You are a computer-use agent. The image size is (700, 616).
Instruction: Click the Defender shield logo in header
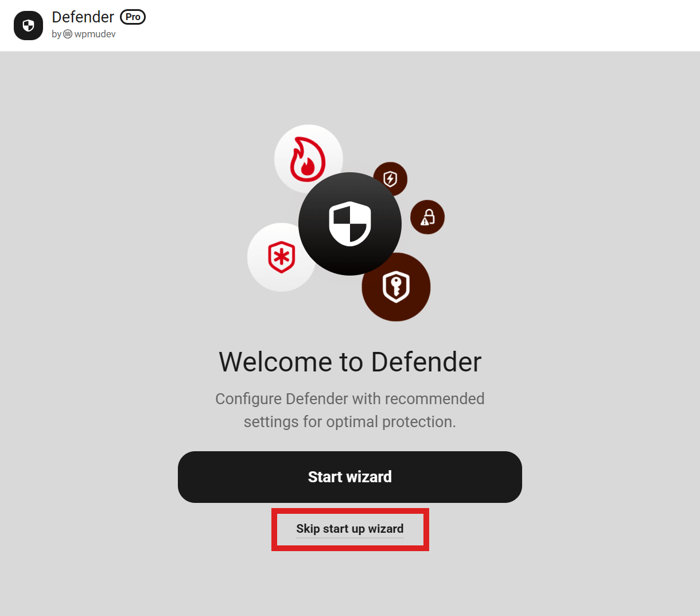28,25
